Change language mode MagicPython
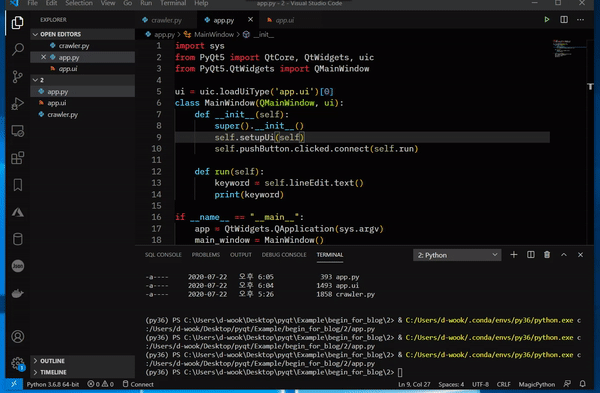 536,384
